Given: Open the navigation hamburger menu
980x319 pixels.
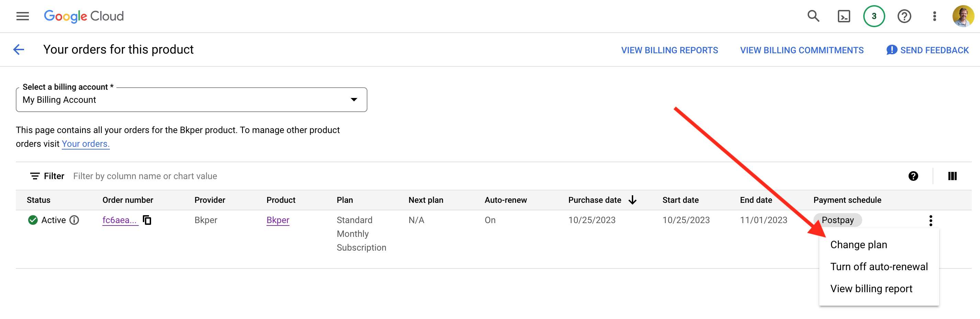Looking at the screenshot, I should pos(22,16).
